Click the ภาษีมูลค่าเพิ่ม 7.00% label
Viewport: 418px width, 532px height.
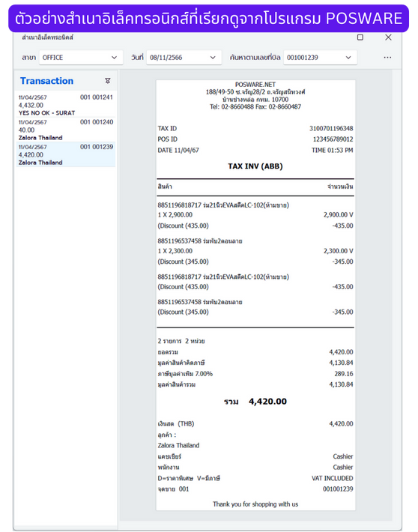185,374
